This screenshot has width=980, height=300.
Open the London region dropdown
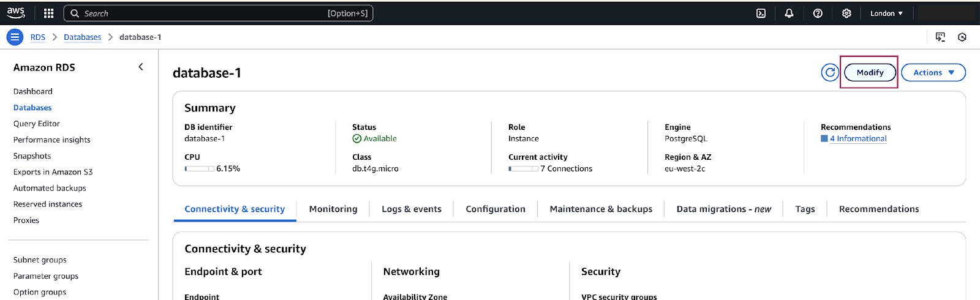(x=886, y=13)
